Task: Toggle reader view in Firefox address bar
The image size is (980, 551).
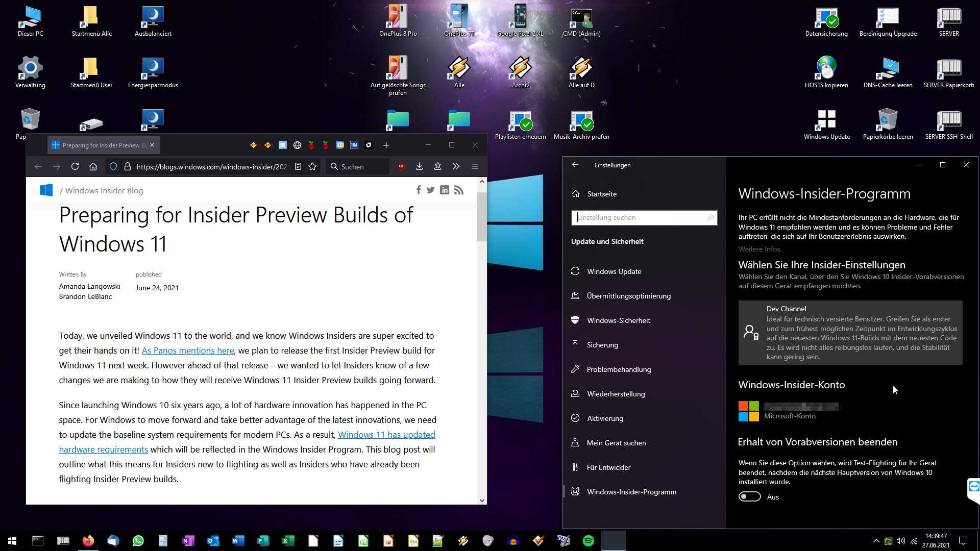Action: coord(298,166)
